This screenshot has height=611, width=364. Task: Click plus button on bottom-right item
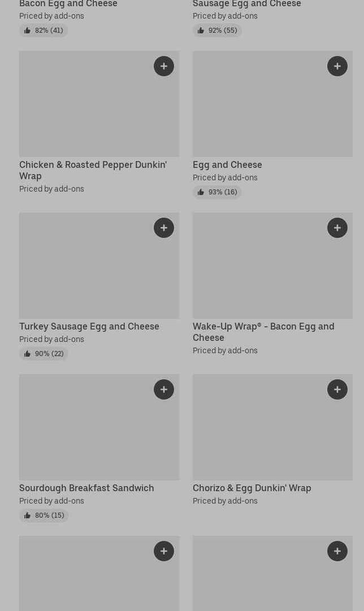pos(337,551)
